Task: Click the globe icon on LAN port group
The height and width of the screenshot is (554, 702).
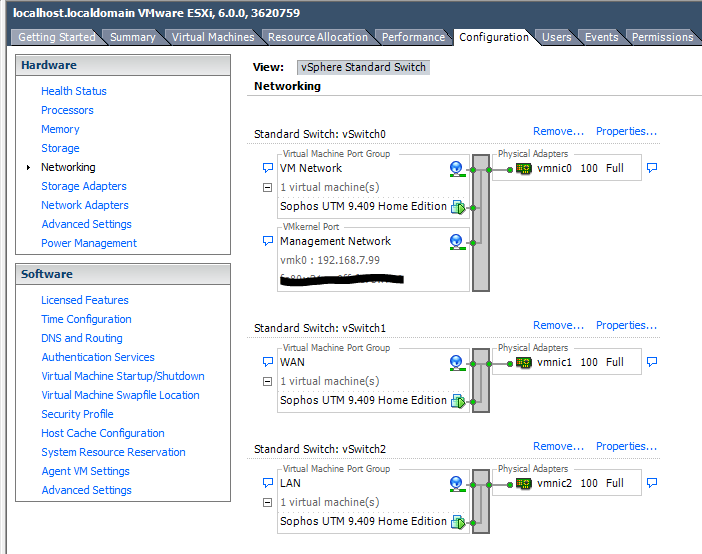Action: pos(457,483)
